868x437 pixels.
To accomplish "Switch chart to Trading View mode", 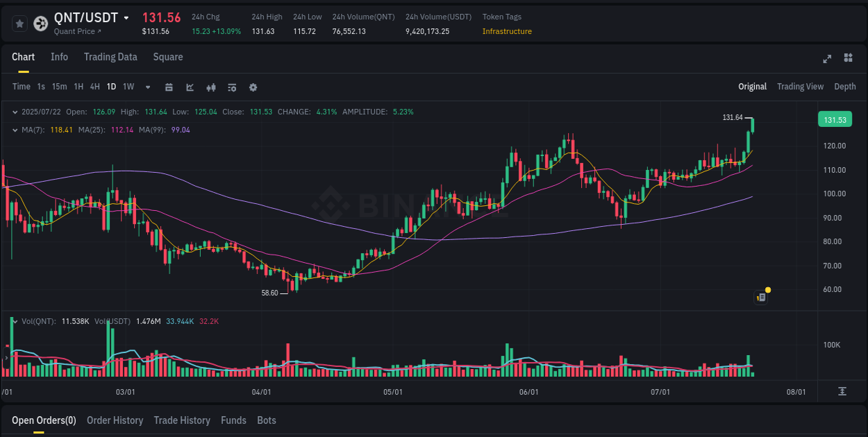I will 800,87.
